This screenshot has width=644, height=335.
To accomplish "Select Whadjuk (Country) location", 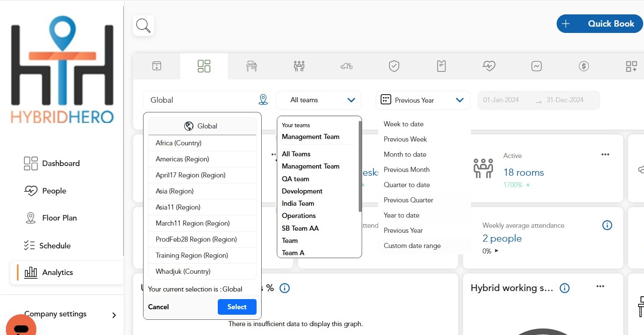I will pos(202,271).
